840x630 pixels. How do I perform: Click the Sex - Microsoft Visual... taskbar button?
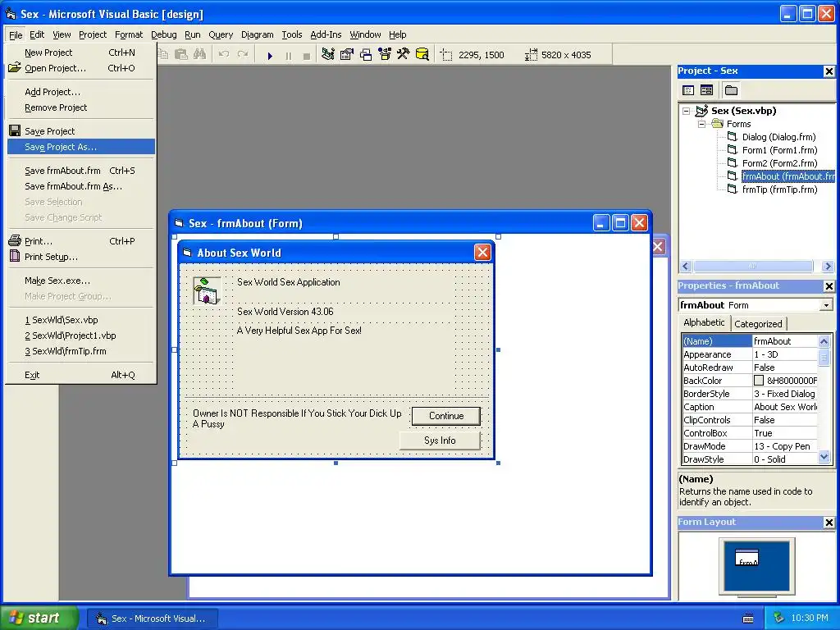tap(152, 619)
